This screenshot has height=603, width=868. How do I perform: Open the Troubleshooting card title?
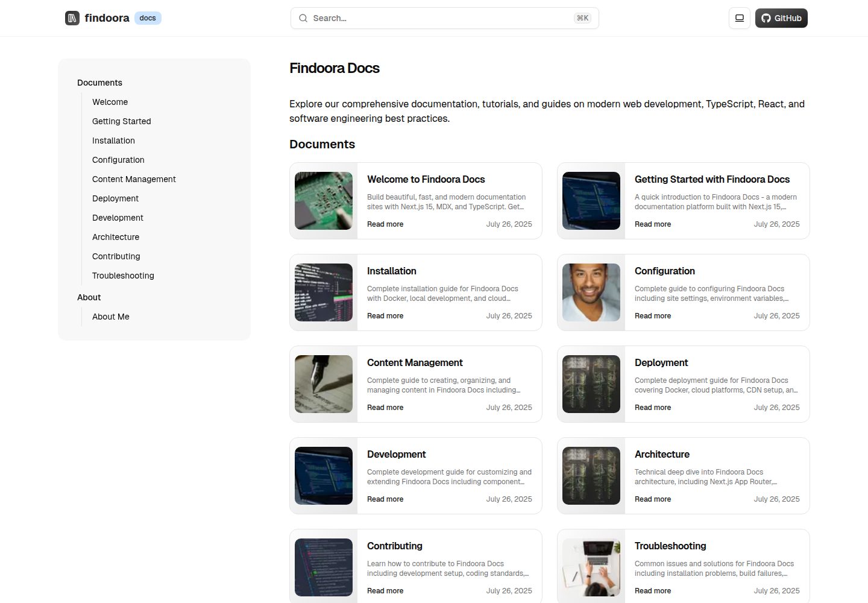(670, 546)
